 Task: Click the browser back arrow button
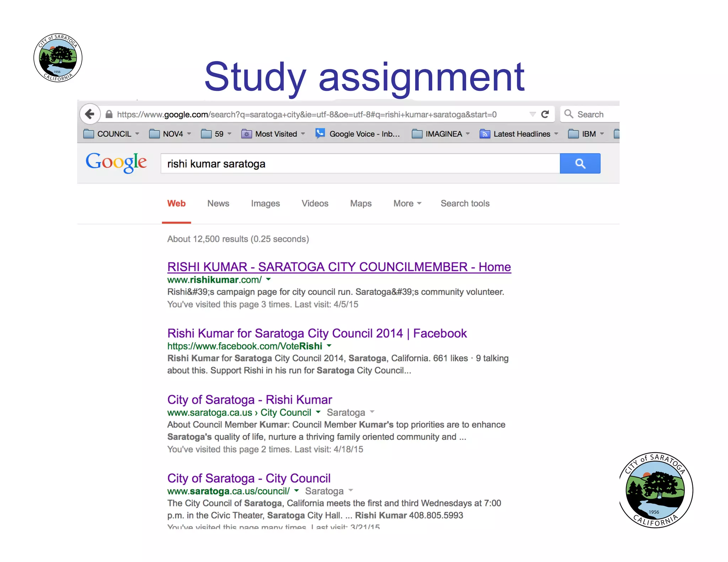click(90, 114)
